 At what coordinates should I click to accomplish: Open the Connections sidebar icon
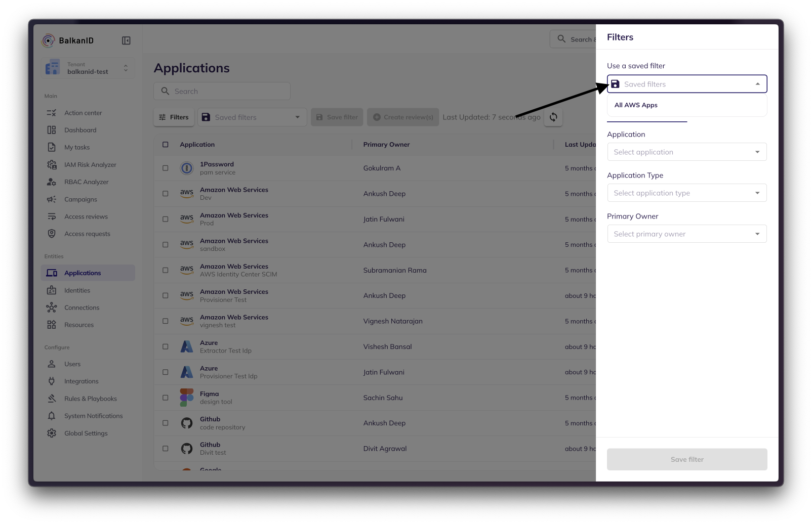(x=52, y=308)
